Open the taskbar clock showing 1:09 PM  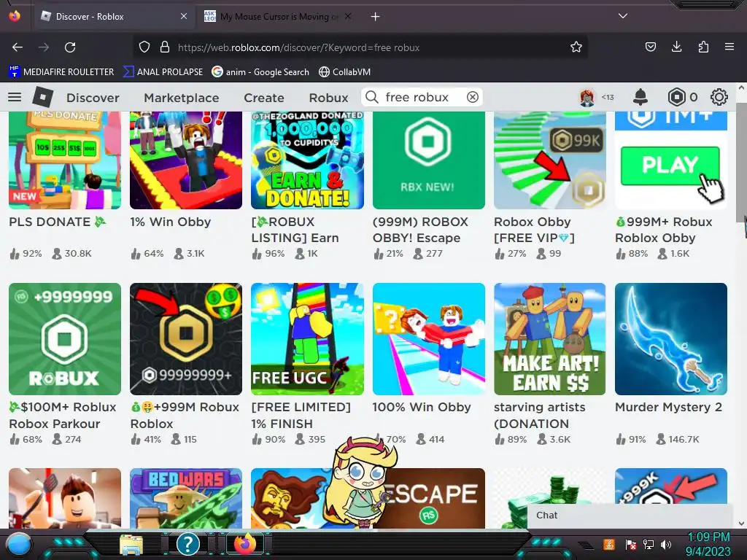(x=708, y=544)
